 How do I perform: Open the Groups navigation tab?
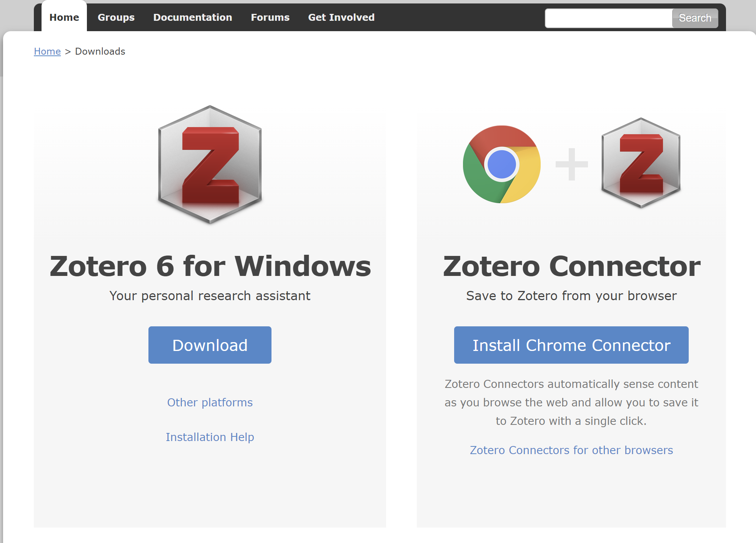coord(116,17)
